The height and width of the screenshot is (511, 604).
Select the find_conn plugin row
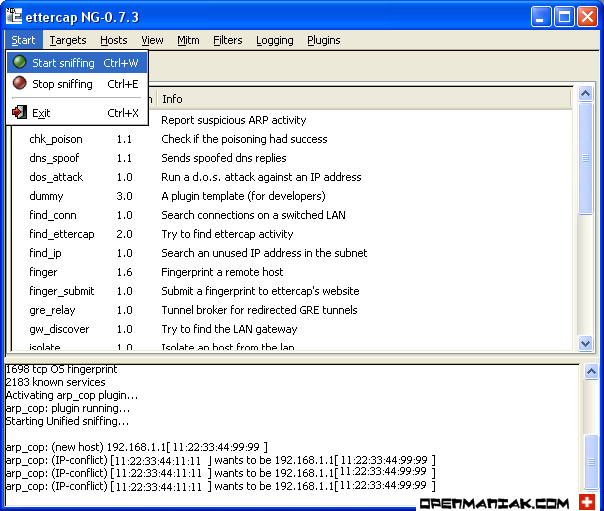pyautogui.click(x=292, y=215)
